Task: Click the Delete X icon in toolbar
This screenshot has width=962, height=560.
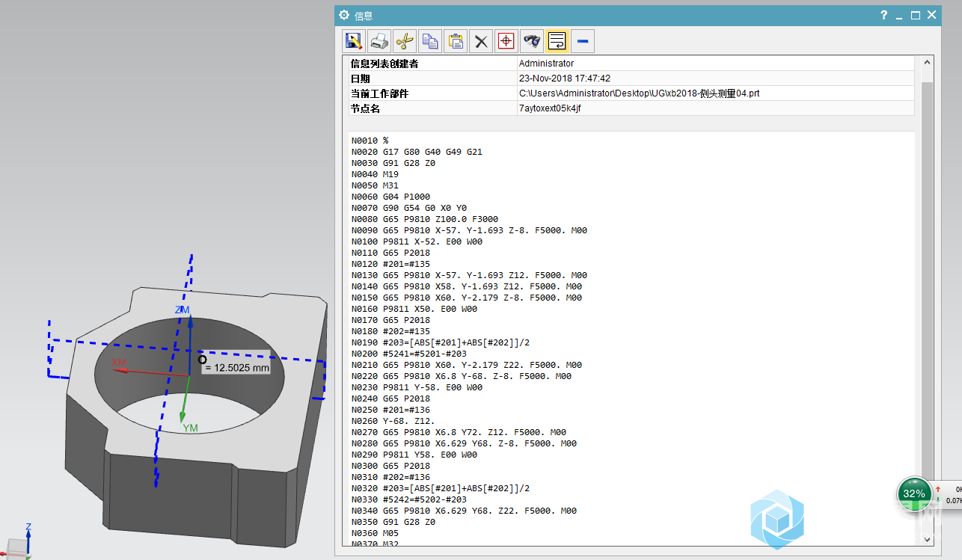Action: (x=481, y=41)
